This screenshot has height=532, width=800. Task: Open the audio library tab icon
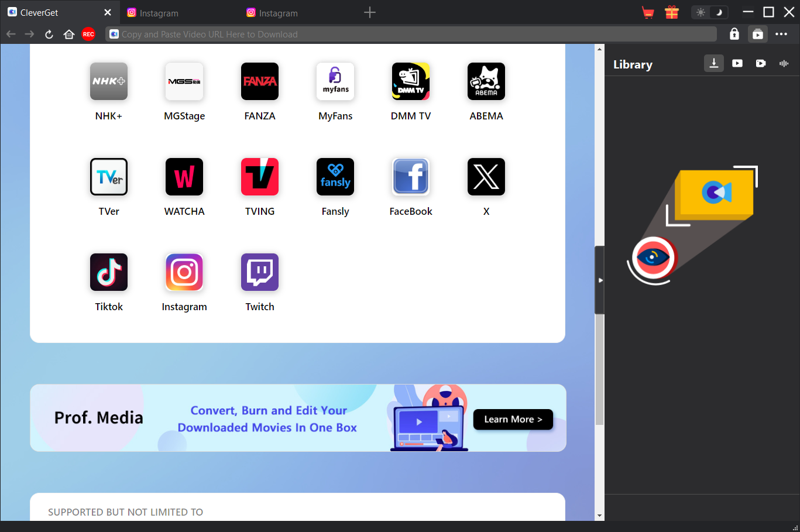[x=784, y=63]
